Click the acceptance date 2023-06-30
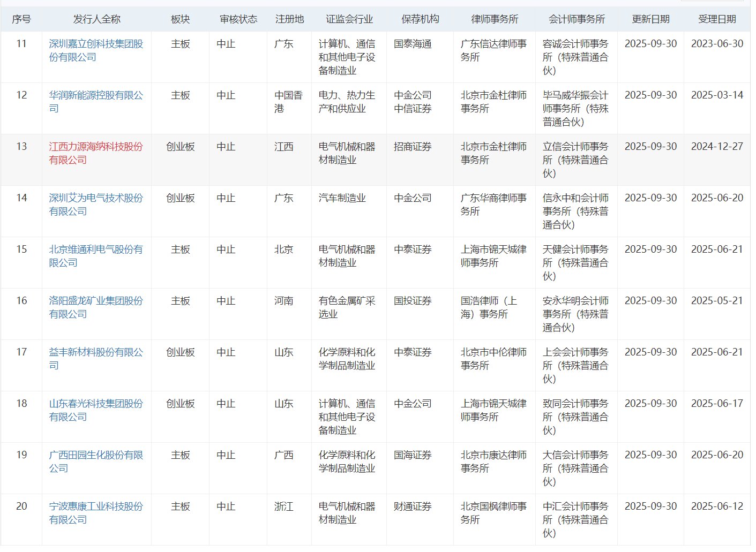756x552 pixels. (x=717, y=44)
